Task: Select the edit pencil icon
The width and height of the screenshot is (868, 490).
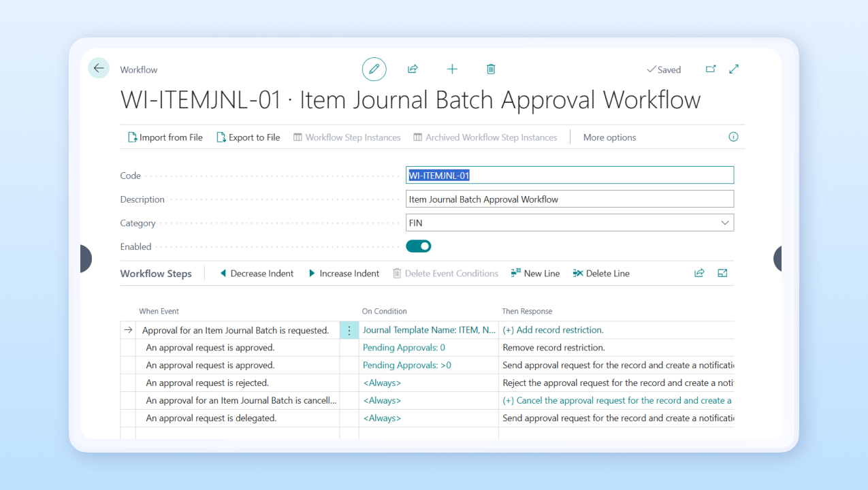Action: click(x=374, y=69)
